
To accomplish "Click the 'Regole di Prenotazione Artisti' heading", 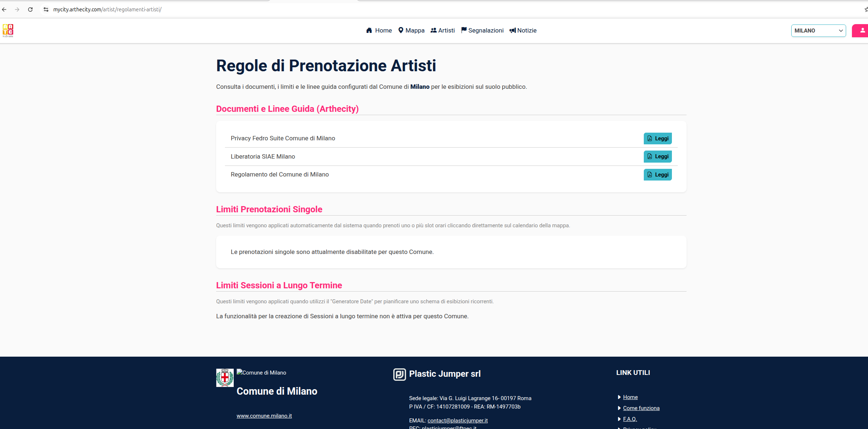I will [x=326, y=66].
